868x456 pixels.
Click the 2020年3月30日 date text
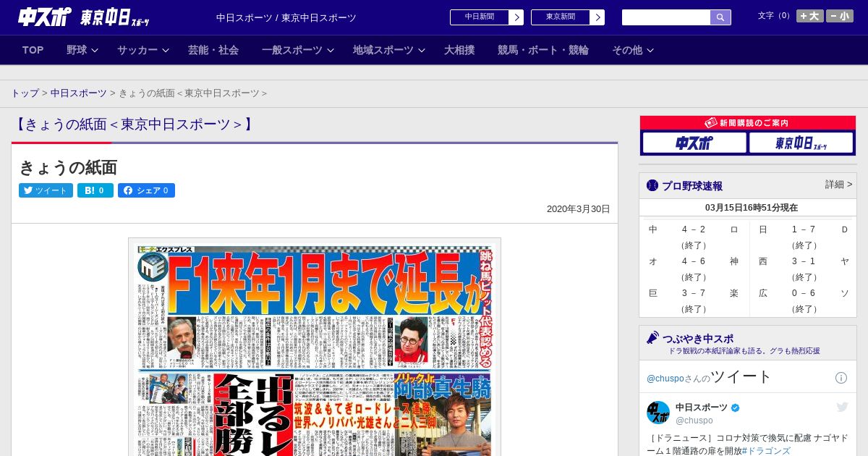[x=578, y=209]
